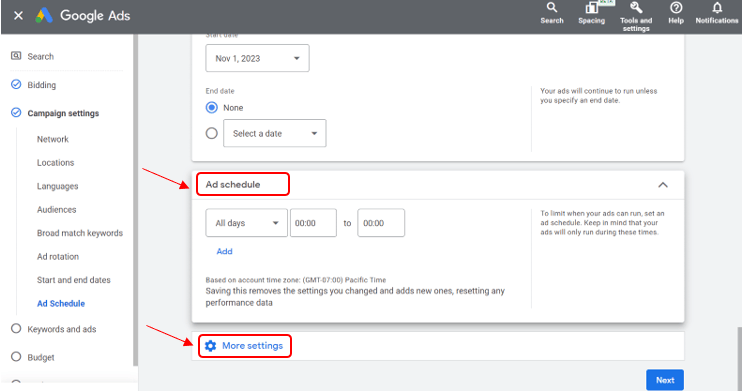Select the Budget step circle

[16, 356]
